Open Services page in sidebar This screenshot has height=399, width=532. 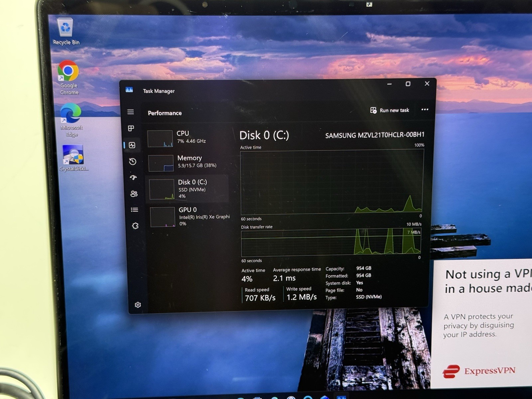[x=135, y=226]
